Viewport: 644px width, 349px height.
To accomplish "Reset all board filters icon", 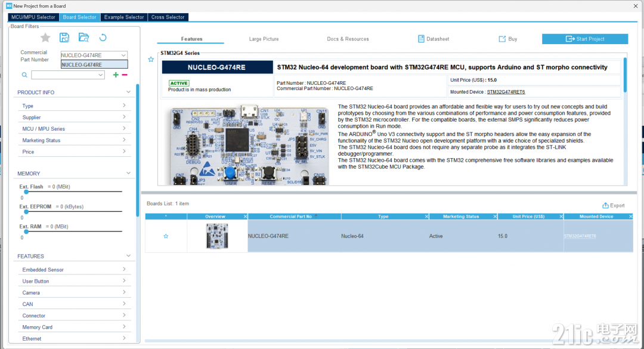I will 103,38.
